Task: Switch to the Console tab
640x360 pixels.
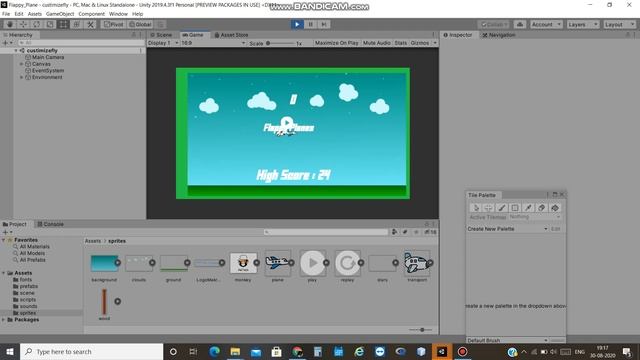Action: (x=51, y=224)
